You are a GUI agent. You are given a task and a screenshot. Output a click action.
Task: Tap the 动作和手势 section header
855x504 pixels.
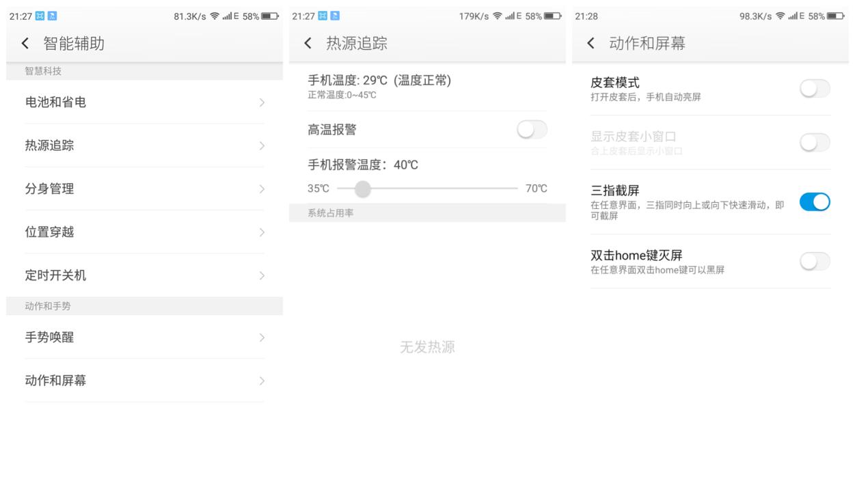144,306
